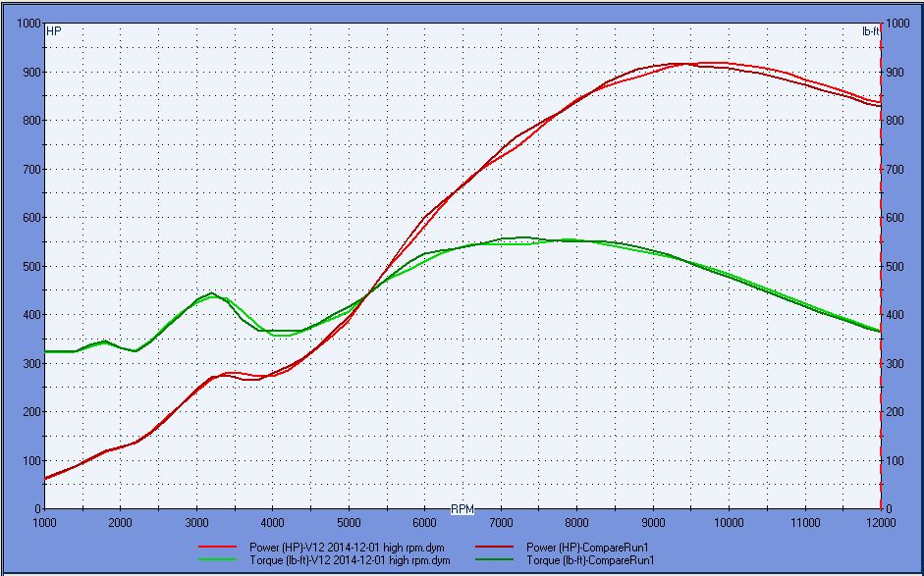This screenshot has height=576, width=924.
Task: Click the HP axis unit label
Action: [54, 31]
